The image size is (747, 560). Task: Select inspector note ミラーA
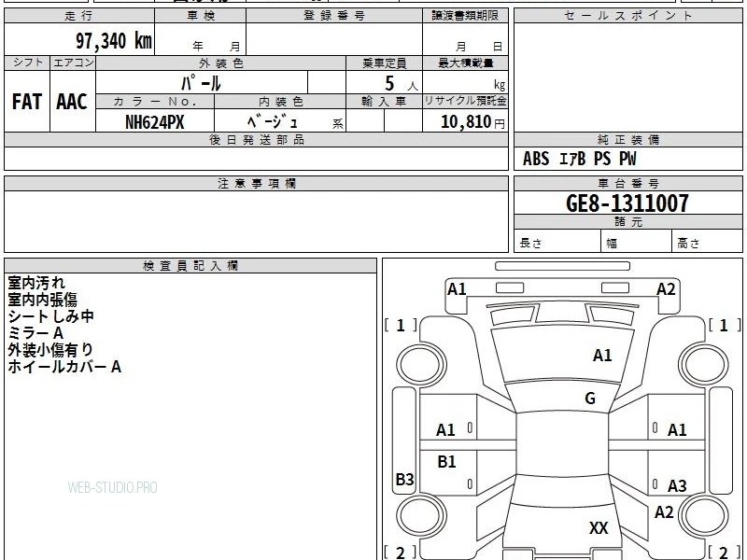click(x=35, y=333)
